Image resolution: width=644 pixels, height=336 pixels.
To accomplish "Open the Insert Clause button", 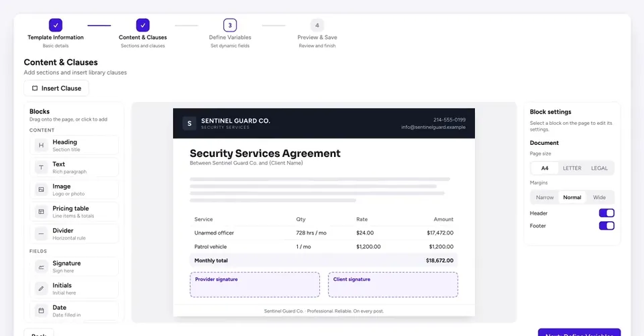I will click(x=56, y=89).
